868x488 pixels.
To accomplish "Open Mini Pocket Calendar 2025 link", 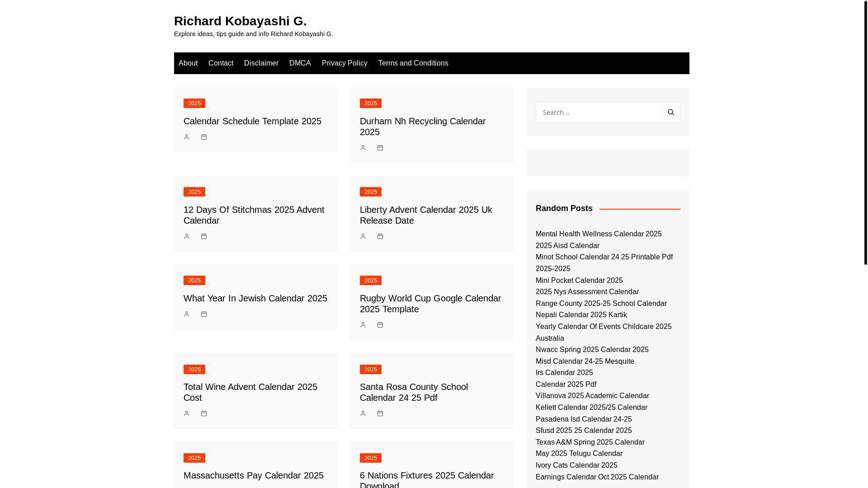I will pyautogui.click(x=579, y=281).
